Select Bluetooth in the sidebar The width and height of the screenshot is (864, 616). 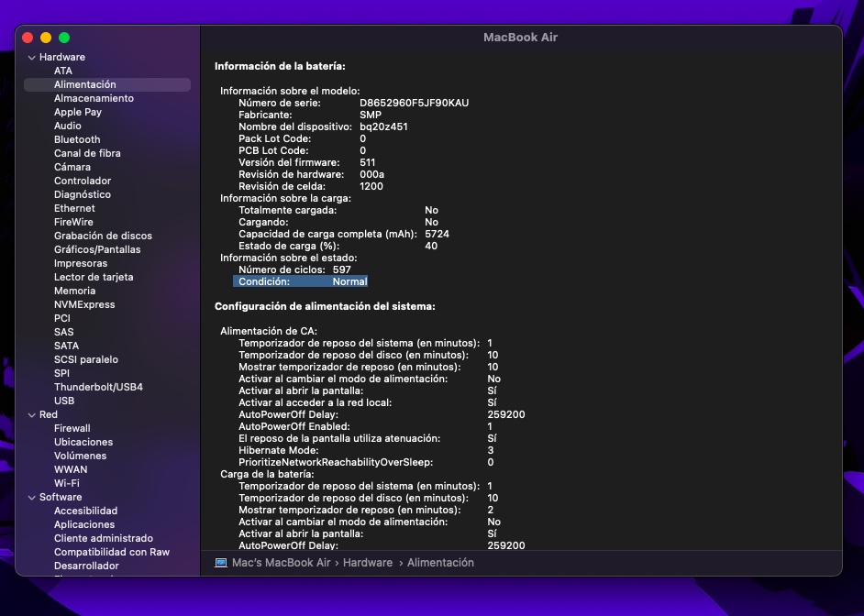(77, 139)
